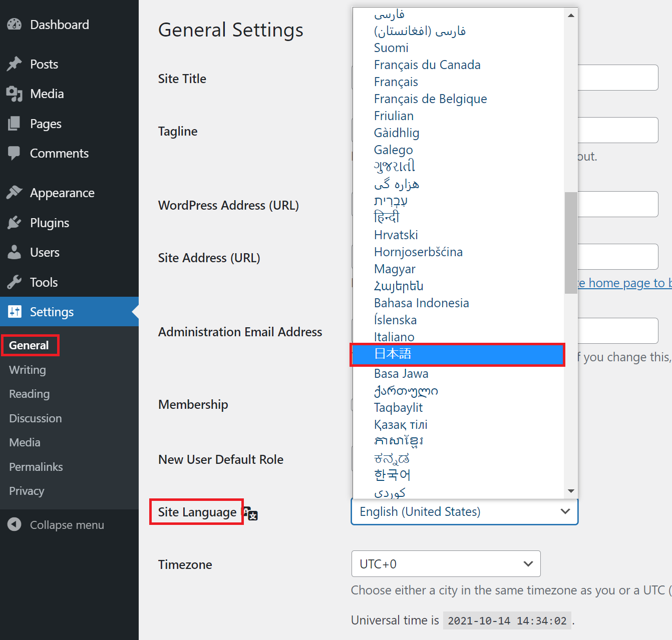This screenshot has height=640, width=672.
Task: Select 日本語 in the language list
Action: point(458,354)
